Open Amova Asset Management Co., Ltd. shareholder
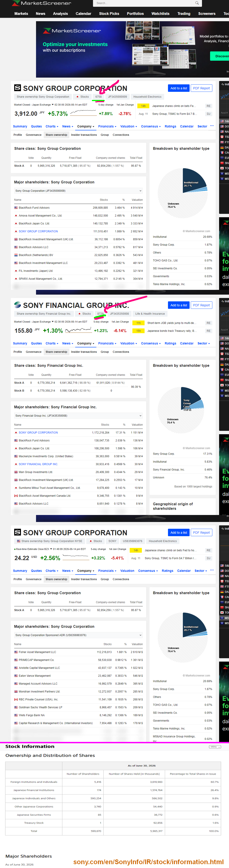Viewport: 229px width, 868px height. click(40, 216)
